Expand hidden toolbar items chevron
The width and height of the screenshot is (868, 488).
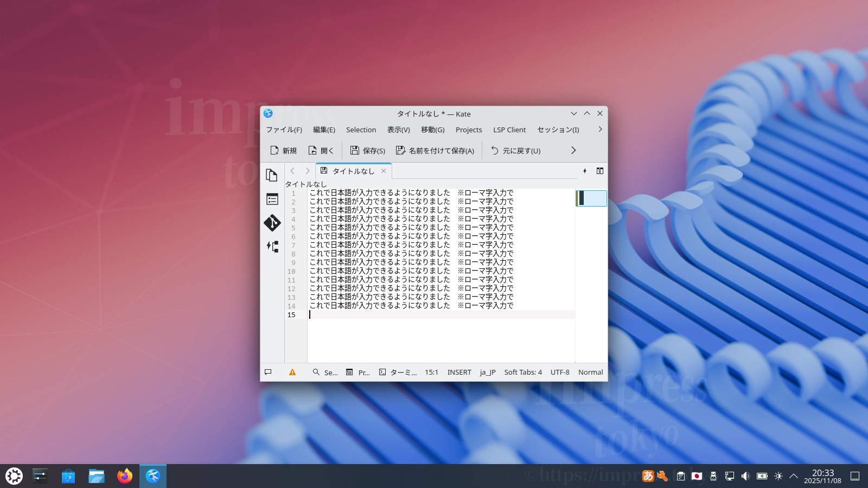pos(573,150)
